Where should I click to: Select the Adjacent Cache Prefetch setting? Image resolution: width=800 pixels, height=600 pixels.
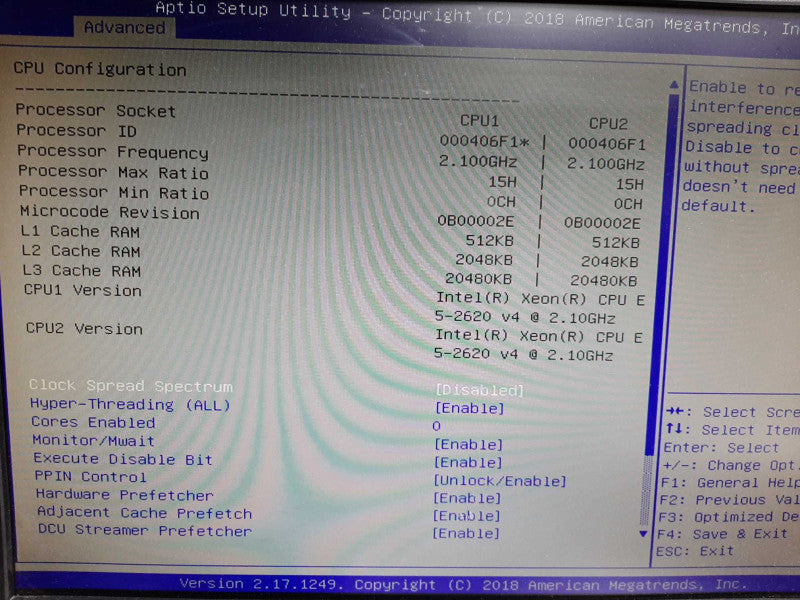click(x=144, y=513)
